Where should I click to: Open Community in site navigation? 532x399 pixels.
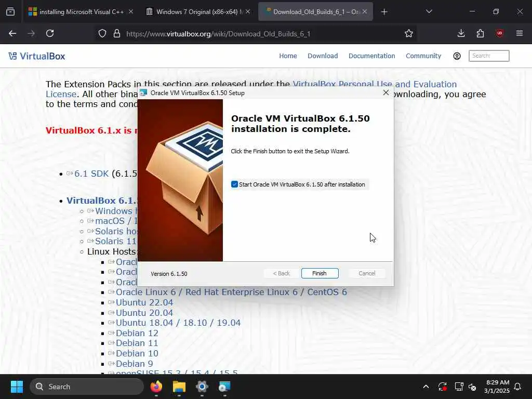pos(423,56)
